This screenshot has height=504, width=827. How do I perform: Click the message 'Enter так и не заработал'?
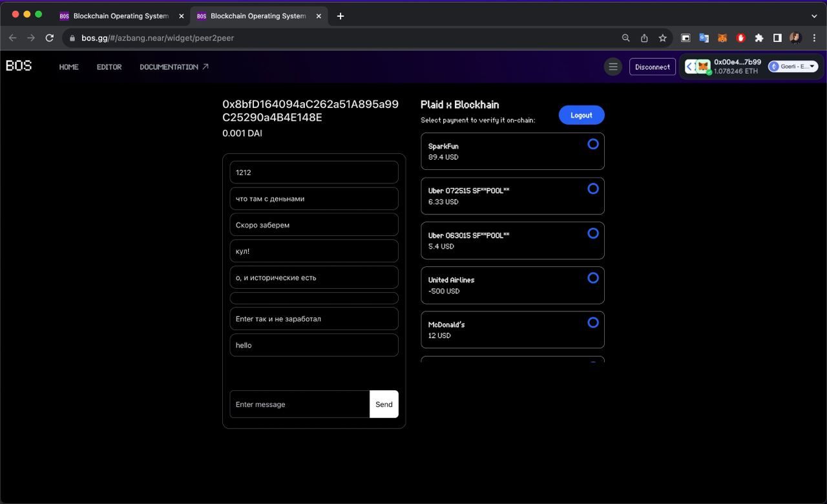[x=314, y=319]
